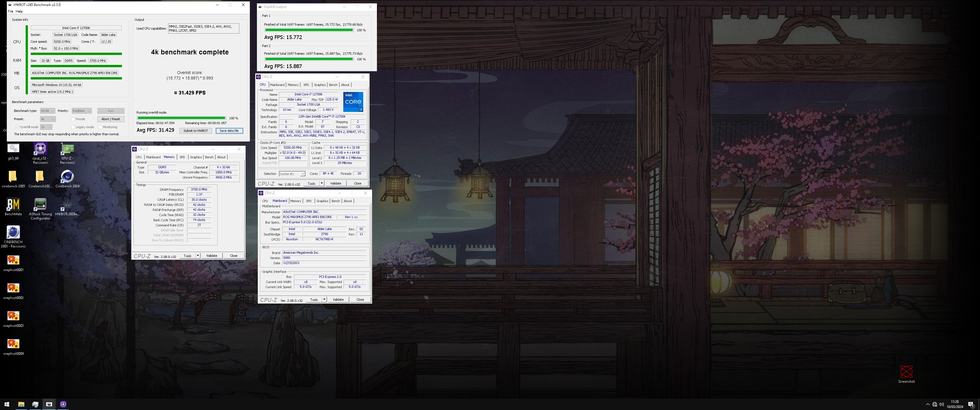The image size is (980, 410).
Task: Open the GPU-Z desktop shortcut
Action: pos(67,153)
